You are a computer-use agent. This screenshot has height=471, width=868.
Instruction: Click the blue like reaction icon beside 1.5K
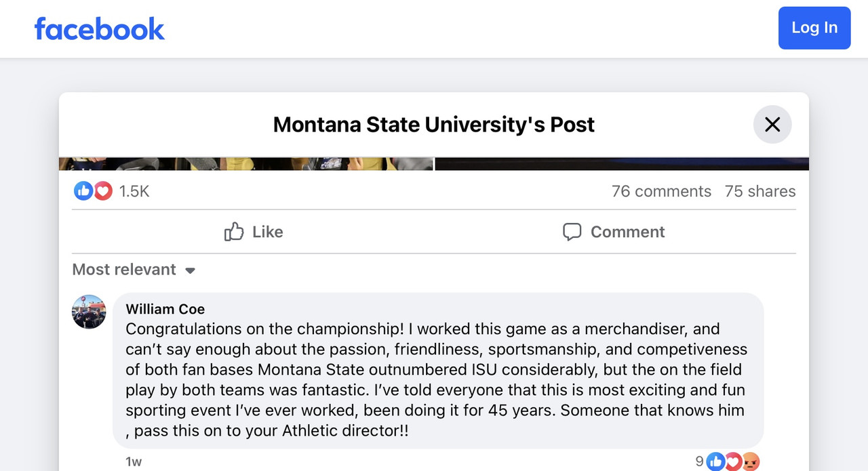click(x=83, y=192)
